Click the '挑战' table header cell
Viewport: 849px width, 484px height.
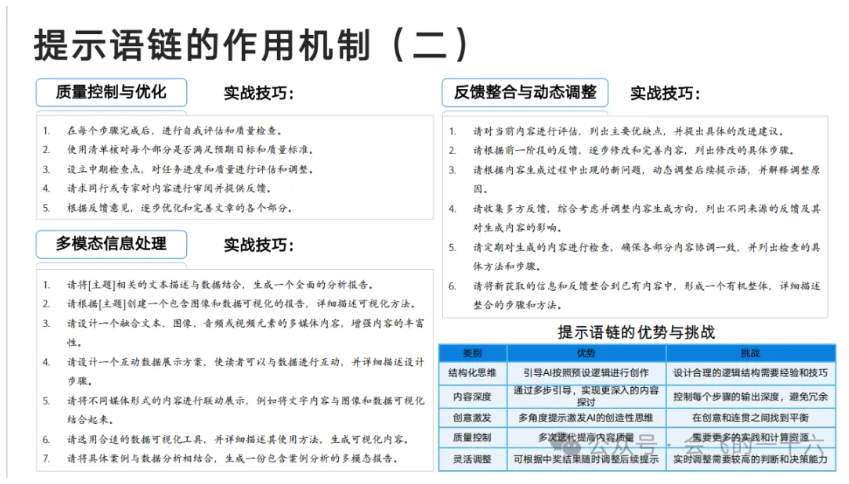[750, 353]
